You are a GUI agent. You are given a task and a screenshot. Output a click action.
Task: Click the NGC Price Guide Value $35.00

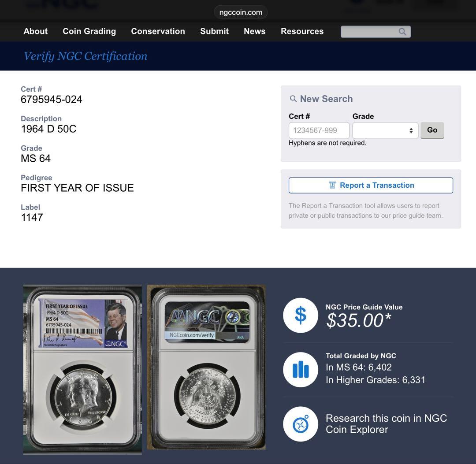[358, 320]
